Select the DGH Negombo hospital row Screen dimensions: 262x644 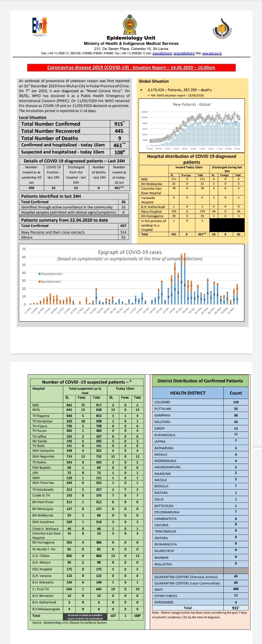tap(87, 456)
